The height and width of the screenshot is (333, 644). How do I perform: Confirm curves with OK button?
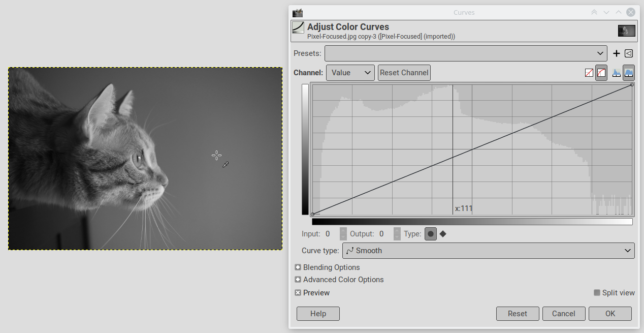click(610, 314)
